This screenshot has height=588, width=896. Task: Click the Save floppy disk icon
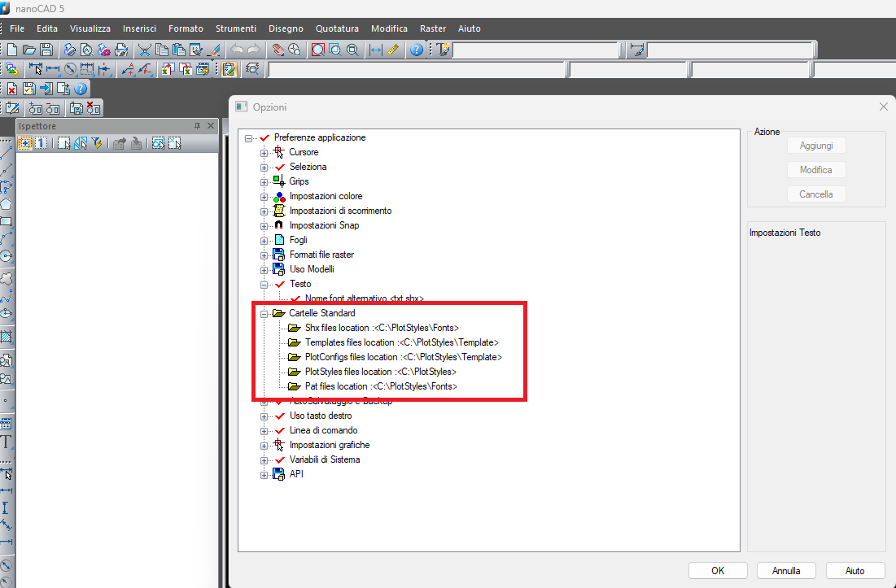(46, 50)
